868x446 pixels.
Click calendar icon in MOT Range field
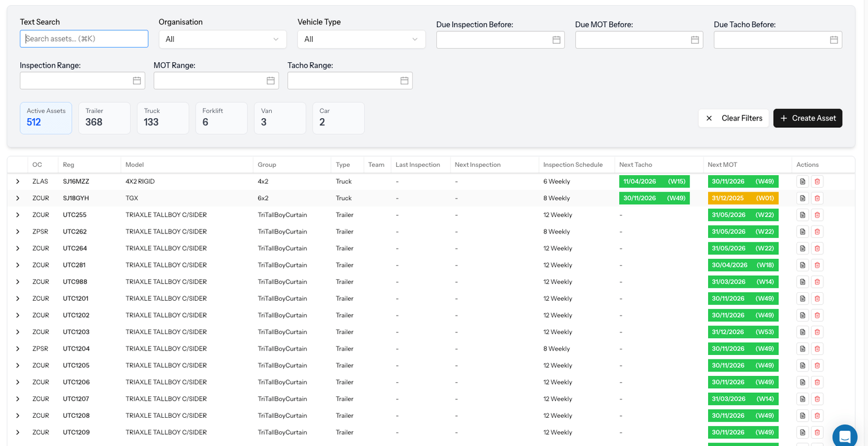(x=271, y=81)
